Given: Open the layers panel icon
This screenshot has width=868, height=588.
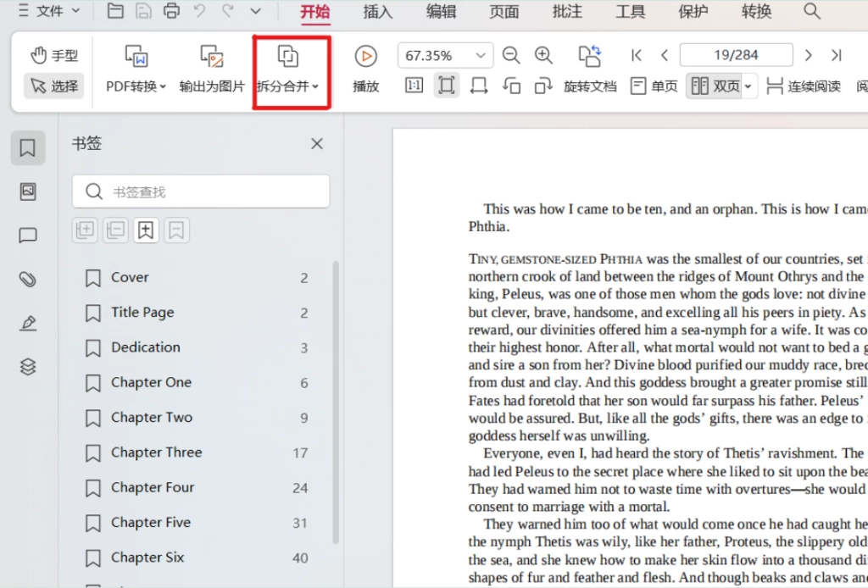Looking at the screenshot, I should 28,366.
